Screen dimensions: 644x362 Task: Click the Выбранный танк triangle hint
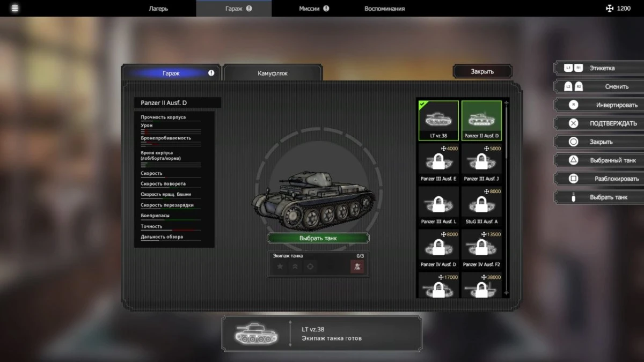598,160
